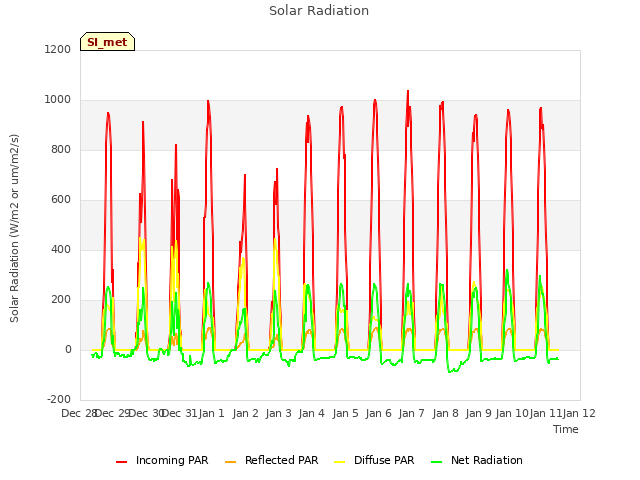Click the orange Reflected PAR legend swatch
Image resolution: width=640 pixels, height=480 pixels.
230,462
